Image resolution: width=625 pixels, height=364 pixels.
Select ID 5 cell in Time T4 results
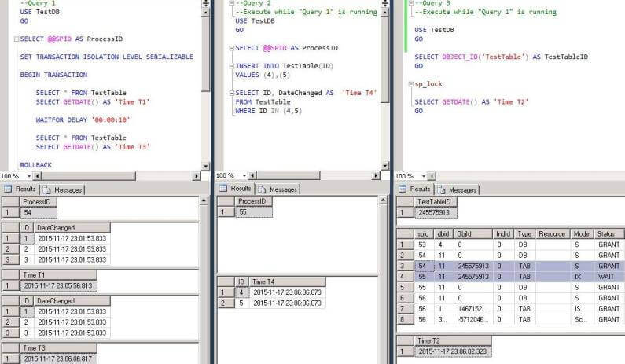pyautogui.click(x=241, y=303)
